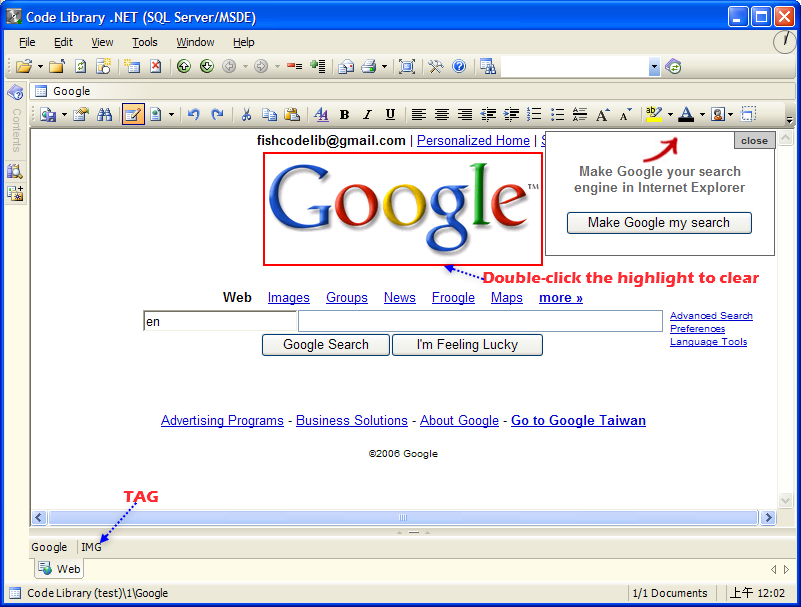Click the paste clipboard icon
The height and width of the screenshot is (607, 801).
[x=292, y=114]
